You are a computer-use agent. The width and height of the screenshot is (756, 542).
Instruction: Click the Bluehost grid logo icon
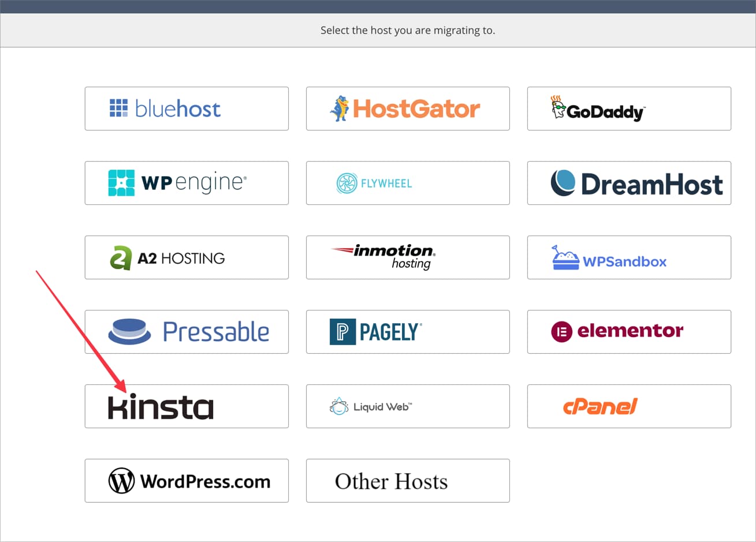coord(118,108)
